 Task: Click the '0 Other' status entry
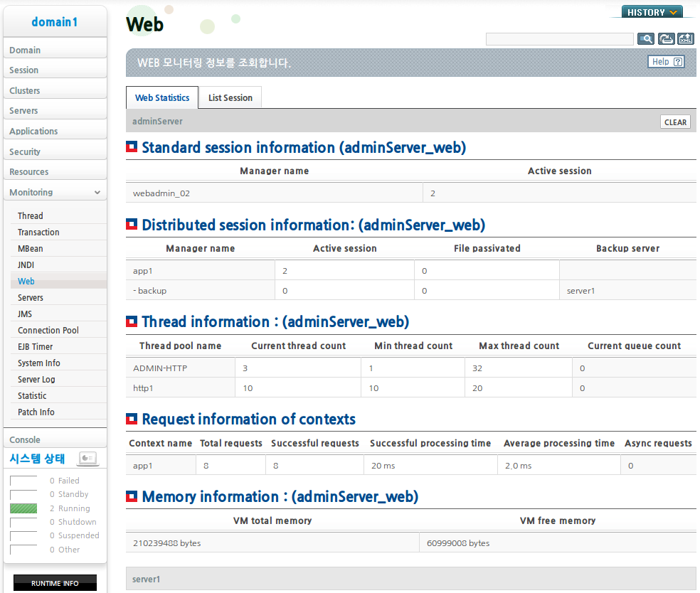pos(65,550)
